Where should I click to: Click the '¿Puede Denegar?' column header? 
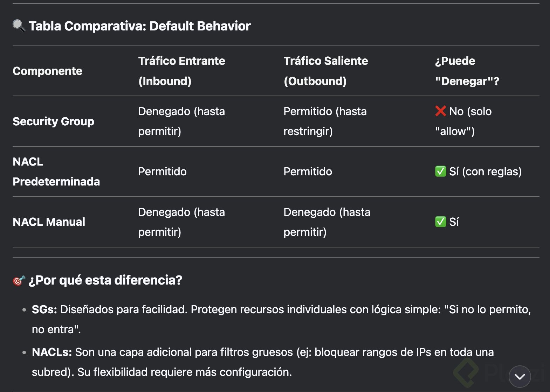(467, 71)
